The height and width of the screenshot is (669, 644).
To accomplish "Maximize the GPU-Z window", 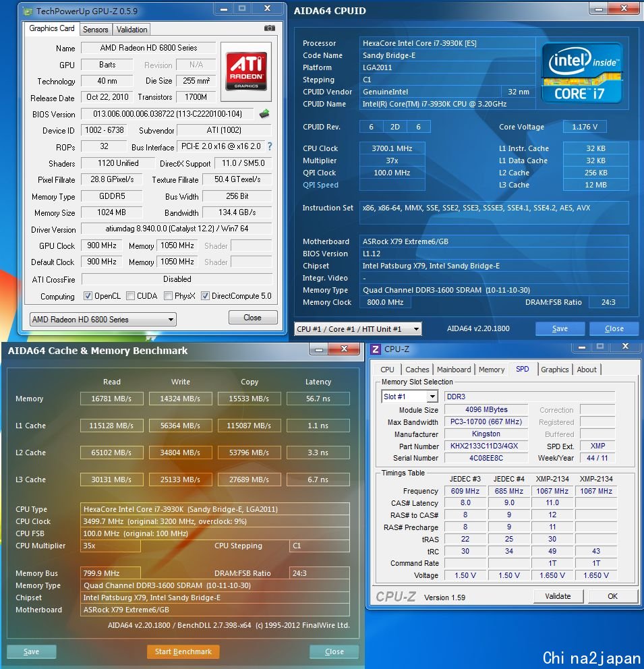I will coord(242,9).
